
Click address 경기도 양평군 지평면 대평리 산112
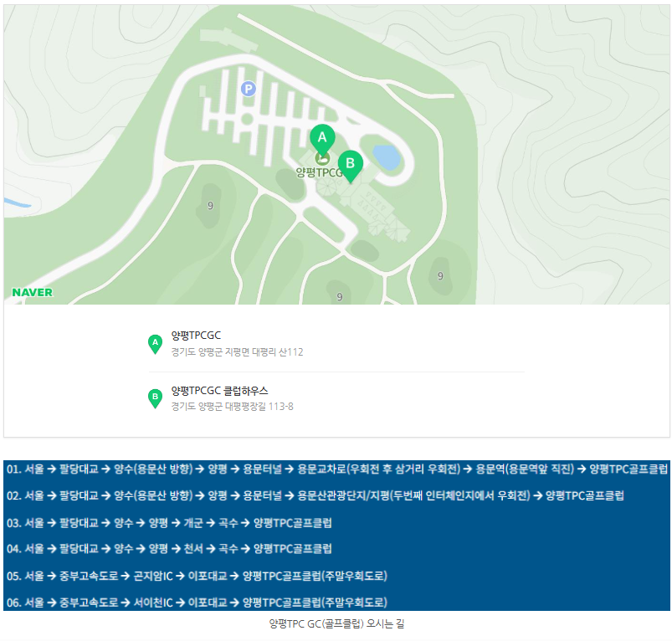pos(237,352)
